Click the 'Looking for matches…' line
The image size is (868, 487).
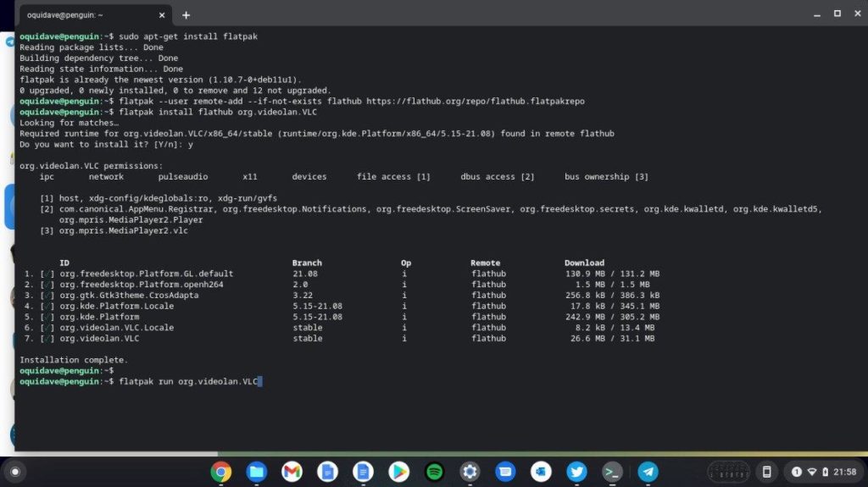70,123
